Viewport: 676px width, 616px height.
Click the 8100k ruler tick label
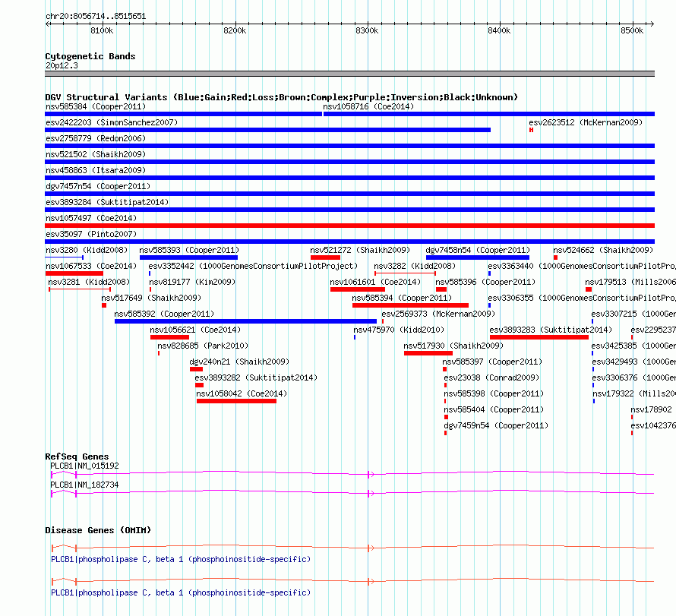tap(102, 30)
